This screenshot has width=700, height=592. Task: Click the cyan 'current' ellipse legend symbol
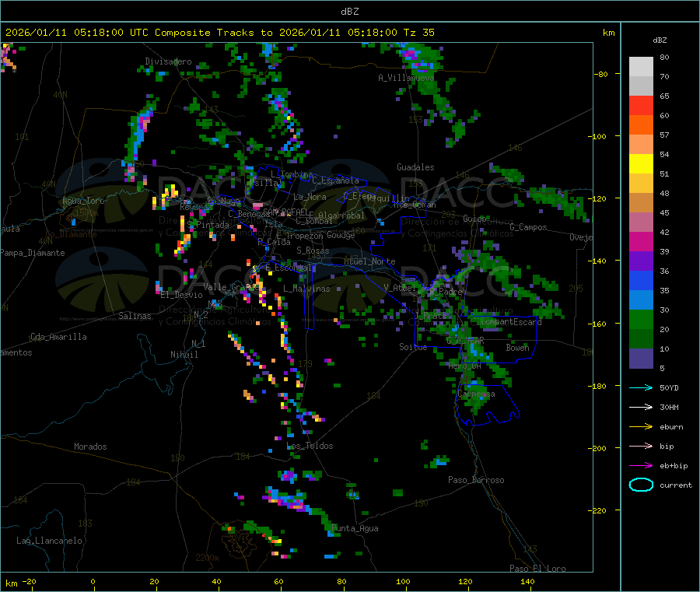(641, 485)
